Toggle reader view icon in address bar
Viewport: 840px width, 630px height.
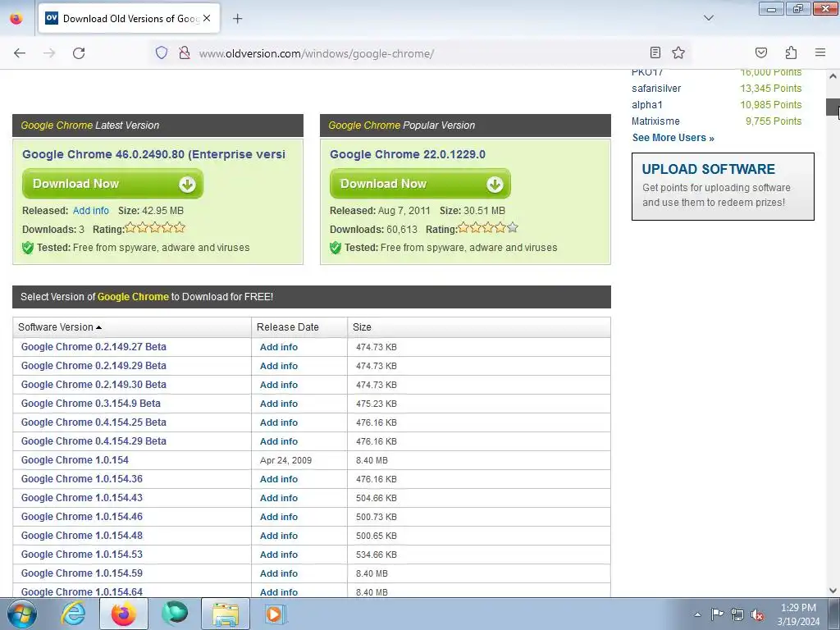coord(655,52)
